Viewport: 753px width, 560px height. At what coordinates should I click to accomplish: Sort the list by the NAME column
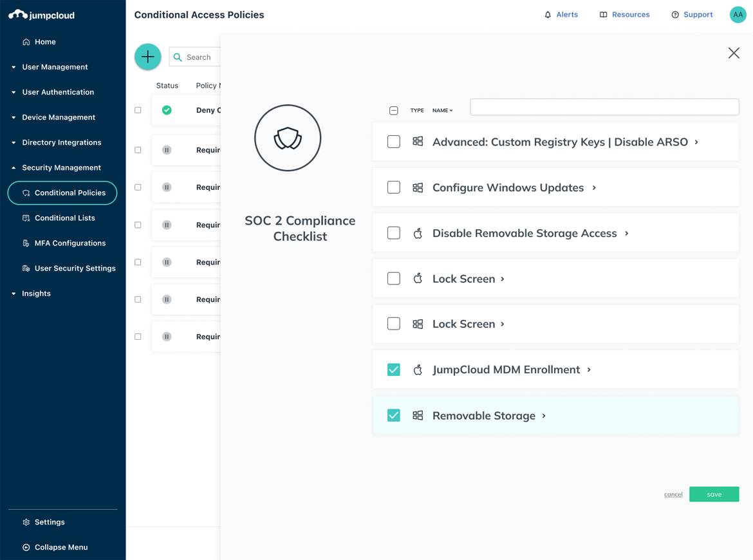click(442, 111)
